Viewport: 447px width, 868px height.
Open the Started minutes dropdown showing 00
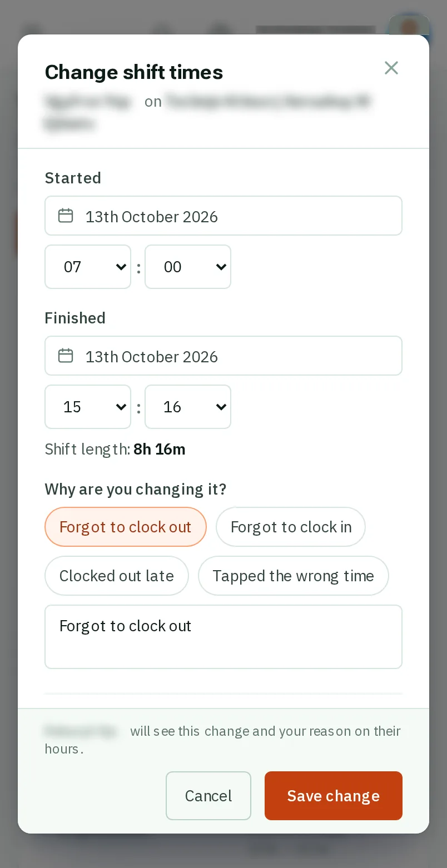coord(188,267)
